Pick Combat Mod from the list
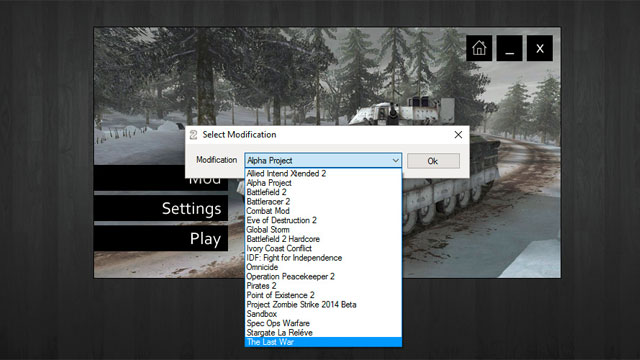This screenshot has width=640, height=360. point(323,211)
